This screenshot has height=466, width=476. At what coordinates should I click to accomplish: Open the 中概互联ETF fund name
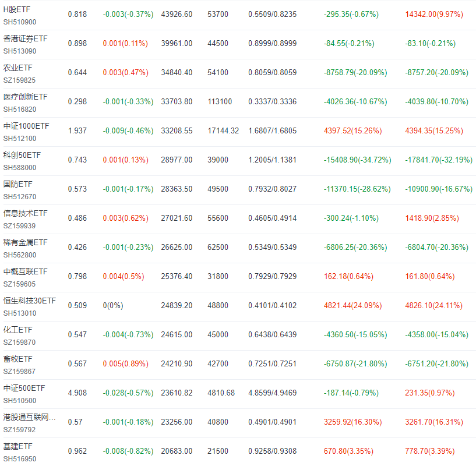[25, 271]
